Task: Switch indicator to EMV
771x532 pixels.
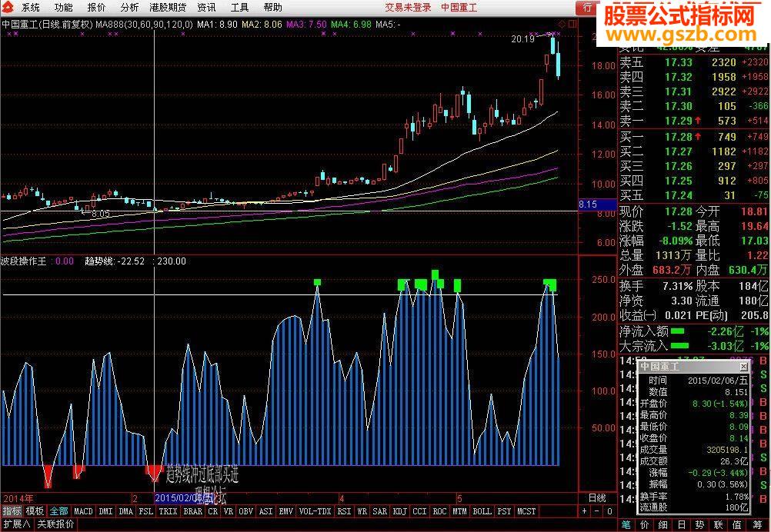Action: tap(286, 511)
